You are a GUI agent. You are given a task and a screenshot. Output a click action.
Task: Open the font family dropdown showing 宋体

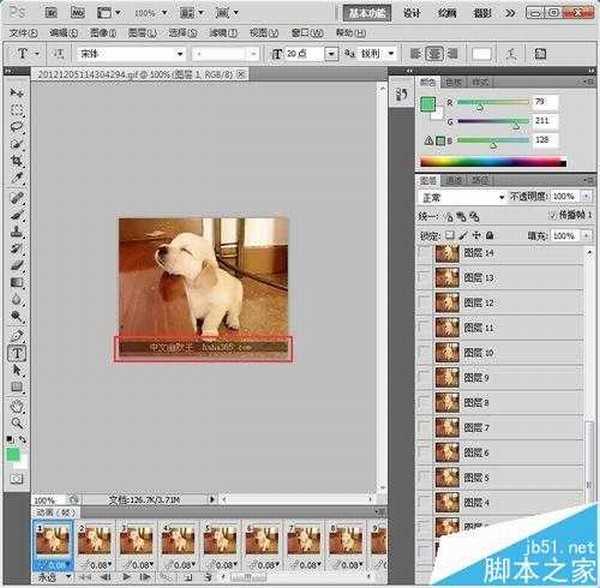[130, 54]
